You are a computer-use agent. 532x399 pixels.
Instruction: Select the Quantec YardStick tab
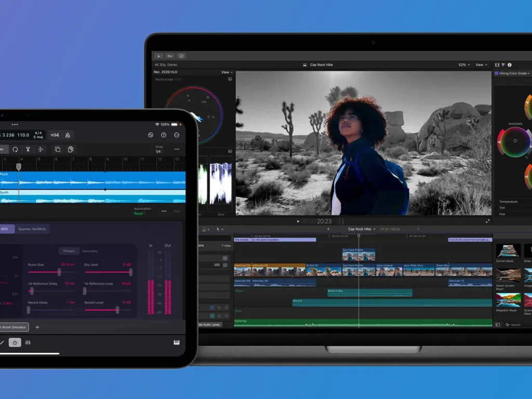point(32,229)
